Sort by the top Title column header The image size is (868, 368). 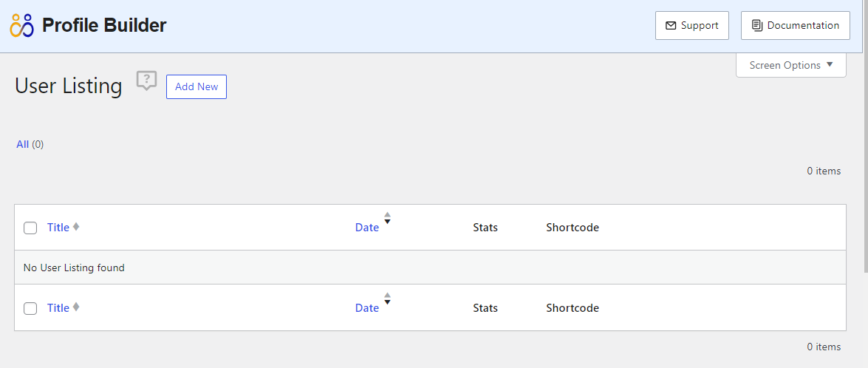[58, 228]
